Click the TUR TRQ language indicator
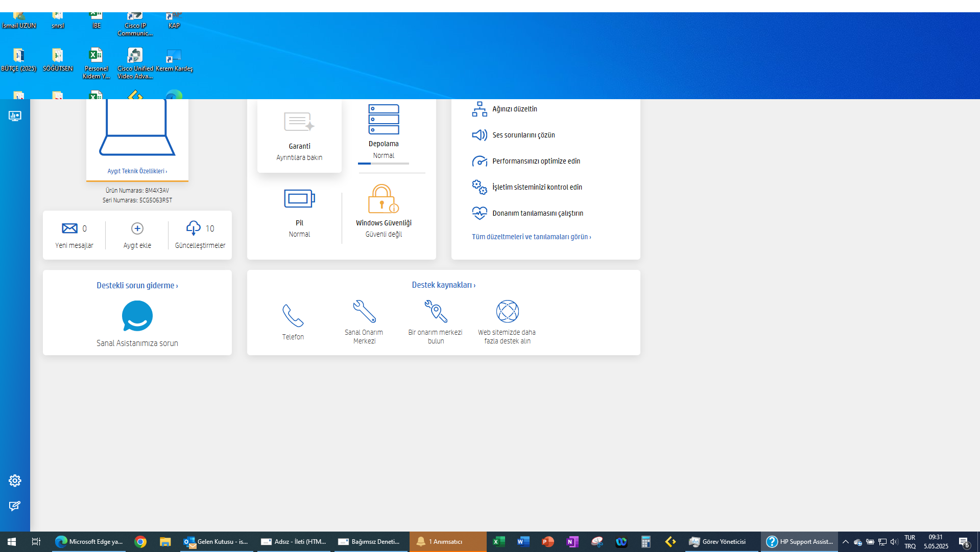Screen dimensions: 980x552 (910, 542)
